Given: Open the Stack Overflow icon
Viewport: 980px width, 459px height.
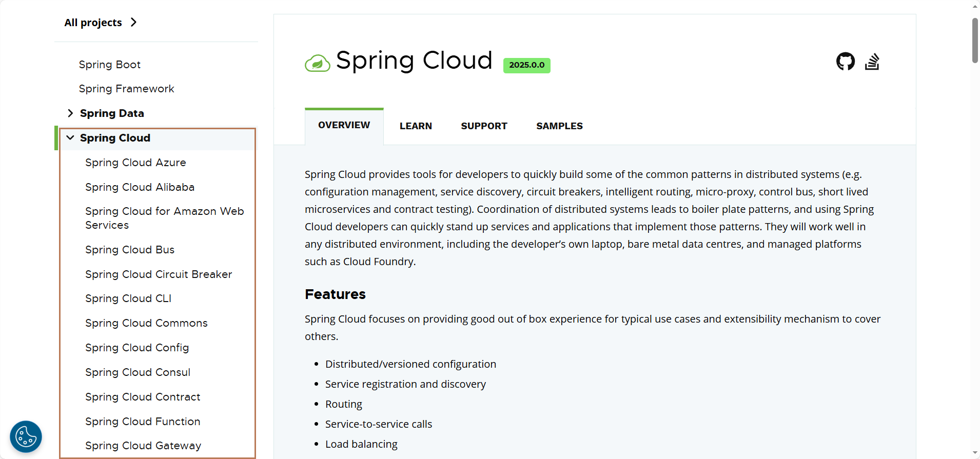Looking at the screenshot, I should point(872,62).
